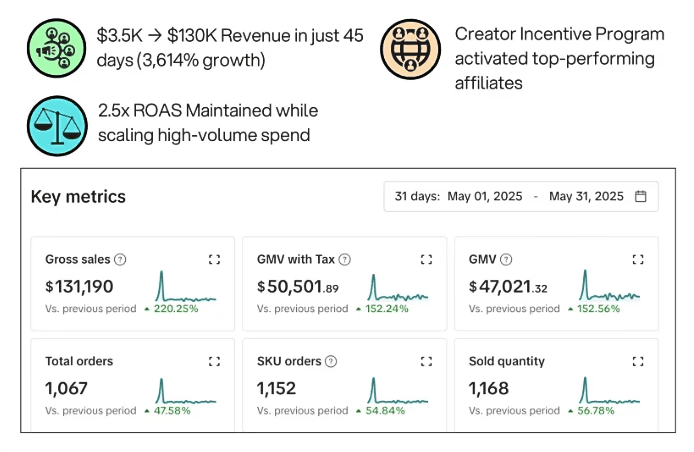694x452 pixels.
Task: Maximize the GMV metric card
Action: click(638, 260)
